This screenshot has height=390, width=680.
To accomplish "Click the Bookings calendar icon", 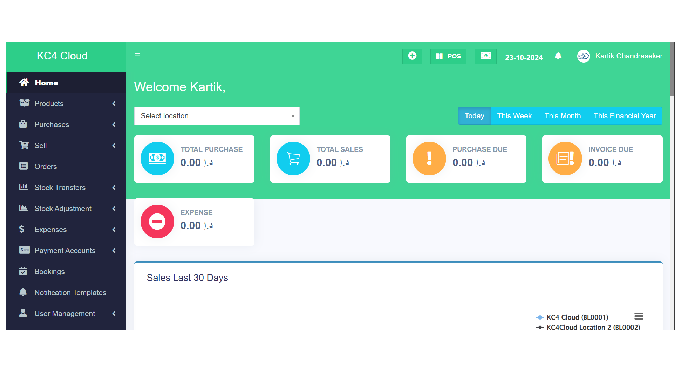I will 23,271.
